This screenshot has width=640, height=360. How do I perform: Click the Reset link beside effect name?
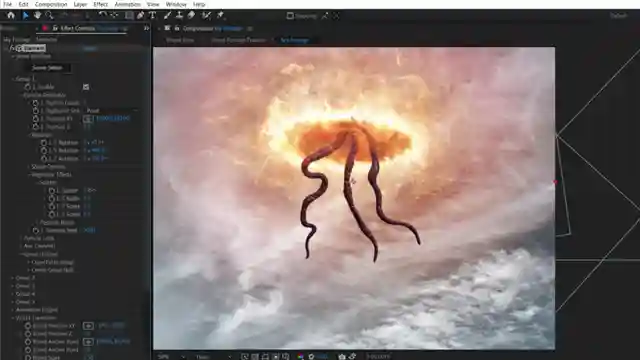(90, 48)
